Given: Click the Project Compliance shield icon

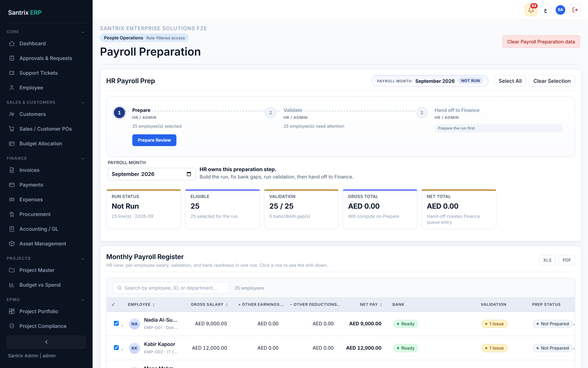Looking at the screenshot, I should [x=12, y=326].
